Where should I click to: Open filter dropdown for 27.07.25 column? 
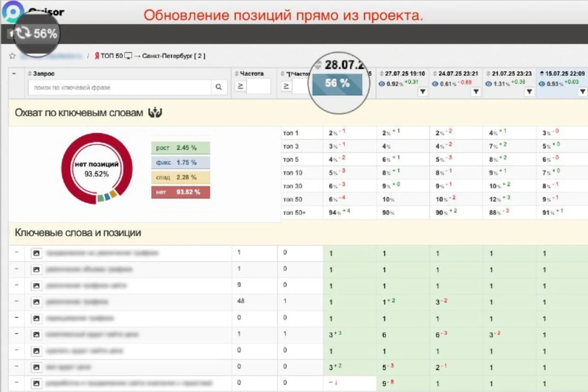tap(423, 92)
